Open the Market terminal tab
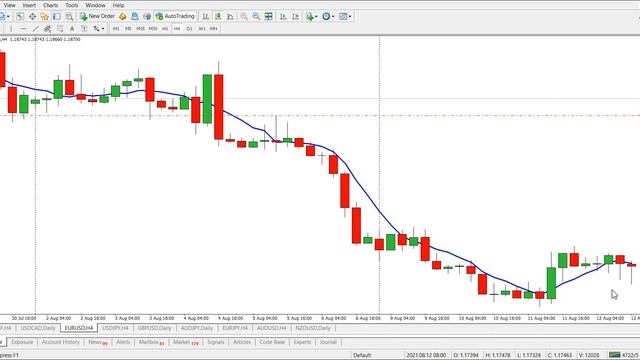This screenshot has height=360, width=640. [185, 342]
